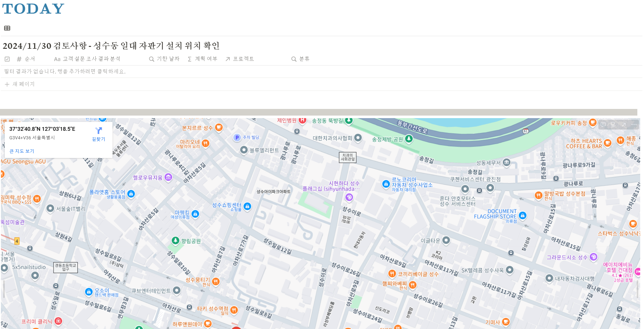Viewport: 644px width, 329px height.
Task: Select the 햄찌와베찌 restaurant marker
Action: tap(412, 285)
